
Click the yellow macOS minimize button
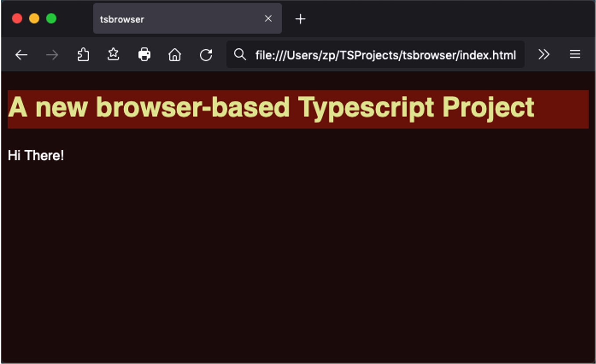click(34, 18)
